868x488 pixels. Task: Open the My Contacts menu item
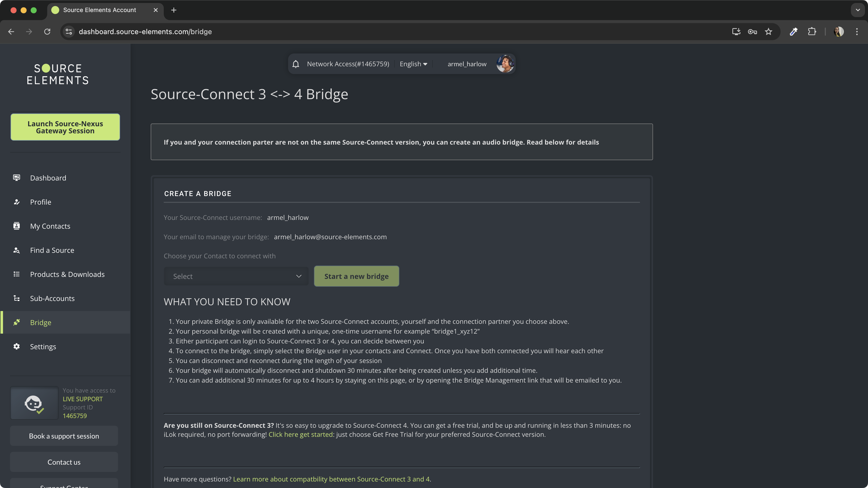[50, 226]
